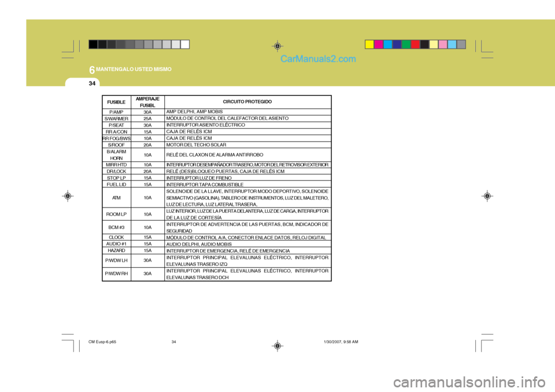The width and height of the screenshot is (555, 392).
Task: Select the MIRR HTD fuse name cell
Action: pos(116,165)
